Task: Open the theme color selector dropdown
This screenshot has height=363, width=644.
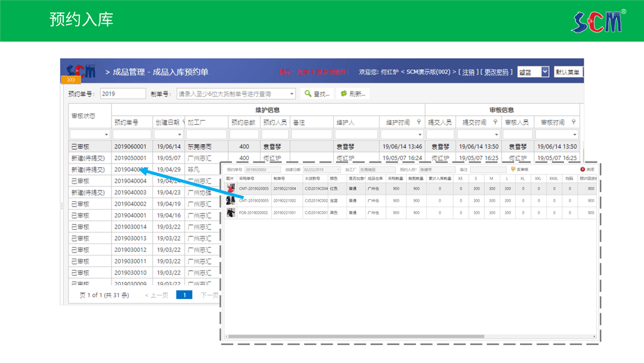Action: coord(544,72)
